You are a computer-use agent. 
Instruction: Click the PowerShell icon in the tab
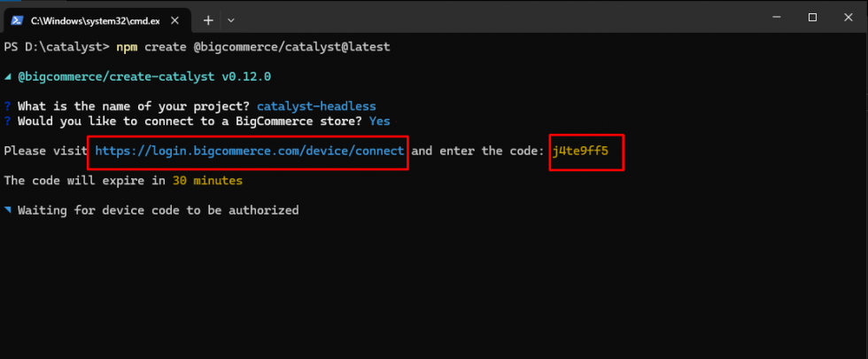coord(17,19)
